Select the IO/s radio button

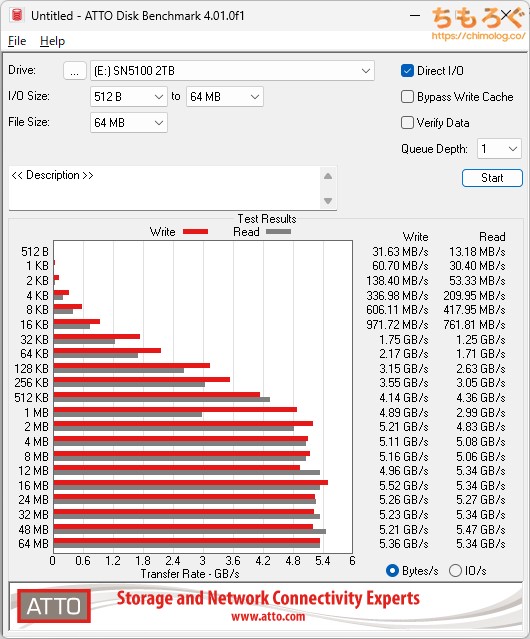[x=455, y=571]
